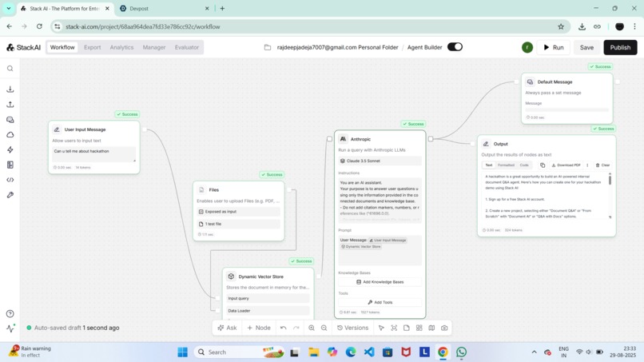Viewport: 644px width, 362px height.
Task: Open the Evaluator tab
Action: point(187,47)
